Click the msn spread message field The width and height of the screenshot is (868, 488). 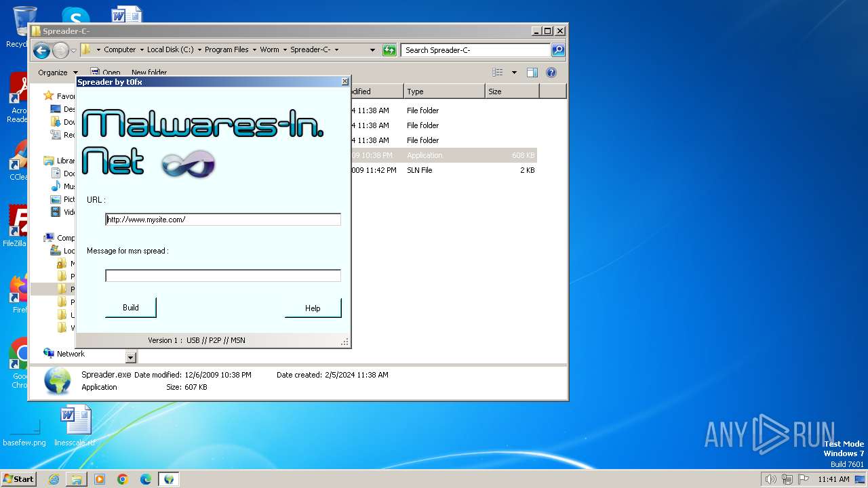[x=223, y=276]
